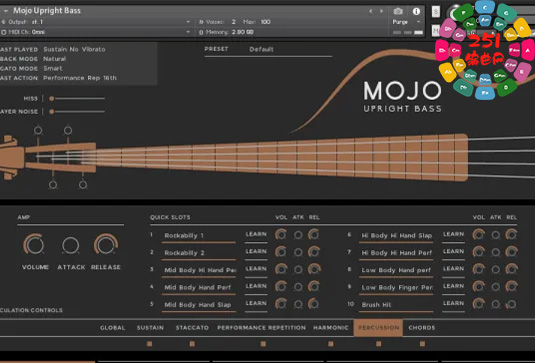Turn Mid Body Hand Slap REL knob
The image size is (535, 363).
tap(314, 303)
